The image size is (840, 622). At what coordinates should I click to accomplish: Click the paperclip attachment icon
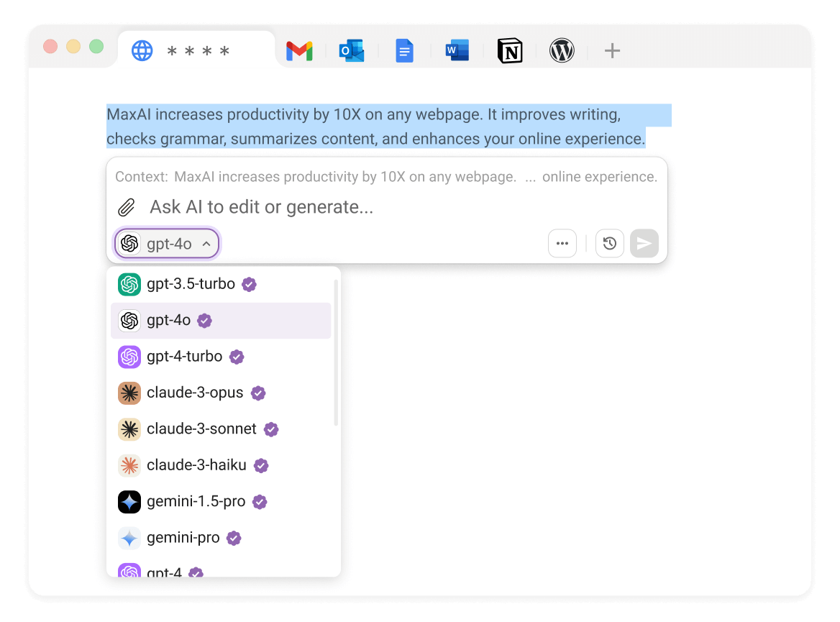point(127,208)
